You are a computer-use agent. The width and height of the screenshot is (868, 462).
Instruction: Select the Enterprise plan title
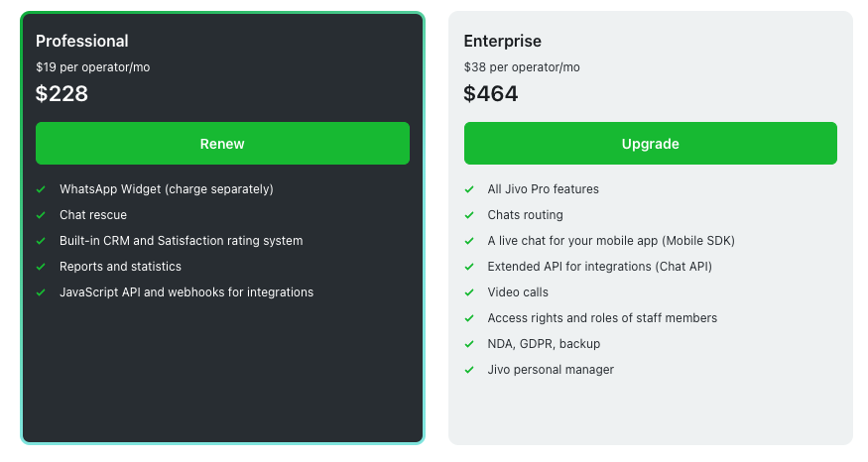503,41
